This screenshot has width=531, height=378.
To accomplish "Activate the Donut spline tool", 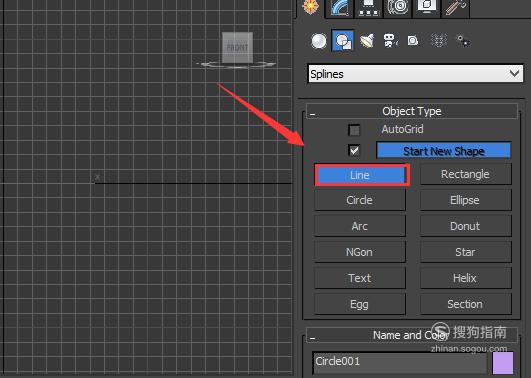I will [465, 226].
